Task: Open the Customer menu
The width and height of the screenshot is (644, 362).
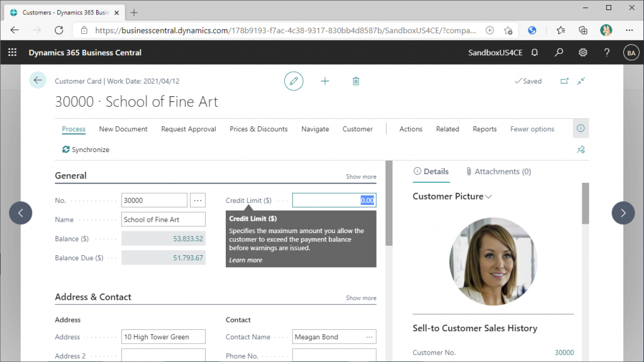Action: click(358, 129)
